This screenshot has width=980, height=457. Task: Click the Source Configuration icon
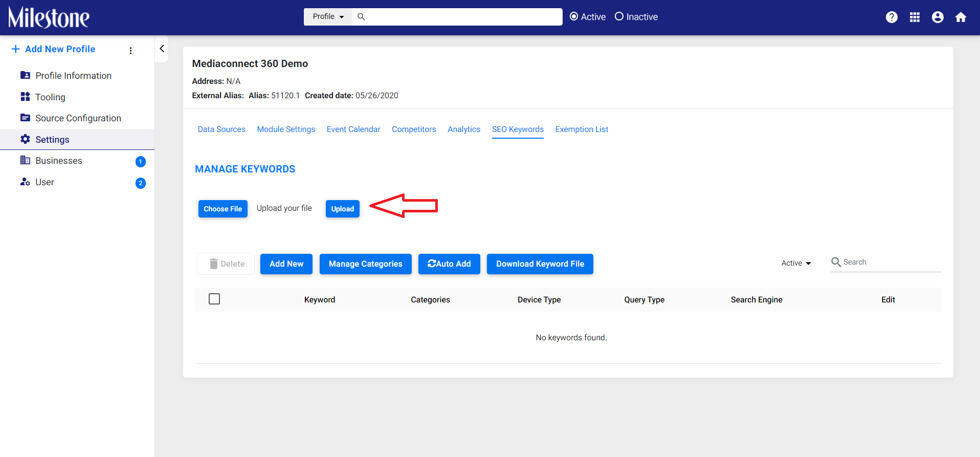pyautogui.click(x=25, y=118)
